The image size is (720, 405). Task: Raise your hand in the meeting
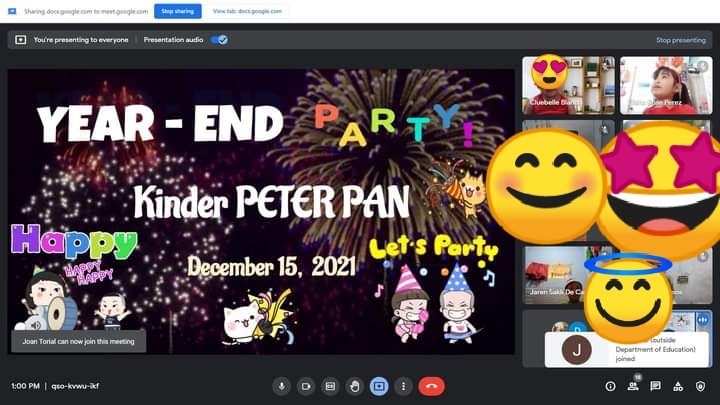click(354, 386)
